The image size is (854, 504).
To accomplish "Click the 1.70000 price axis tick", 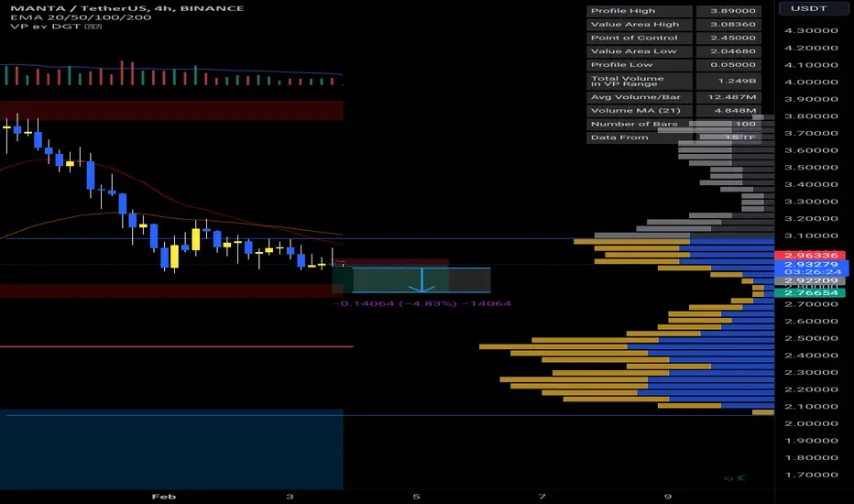I will pyautogui.click(x=811, y=475).
